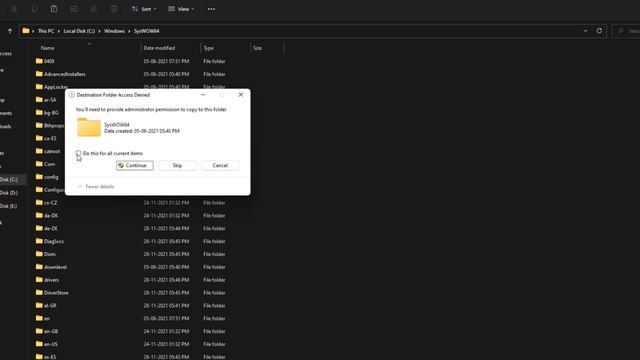
Task: Click the Cancel button
Action: 220,165
